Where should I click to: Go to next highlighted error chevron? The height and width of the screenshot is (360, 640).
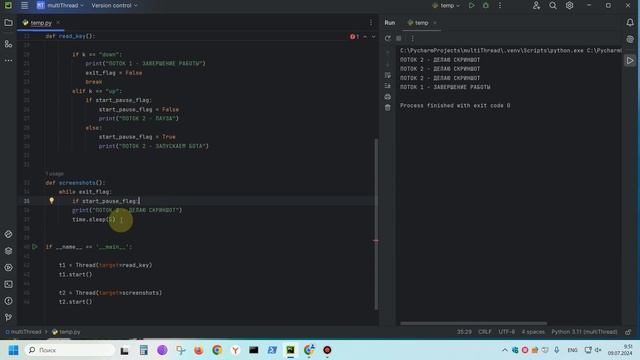[373, 37]
